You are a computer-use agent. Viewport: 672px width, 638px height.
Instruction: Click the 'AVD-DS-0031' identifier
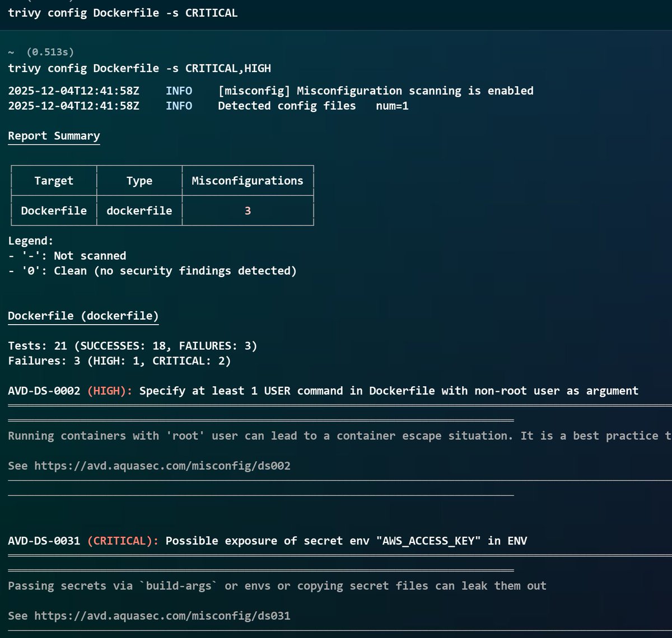pos(44,541)
